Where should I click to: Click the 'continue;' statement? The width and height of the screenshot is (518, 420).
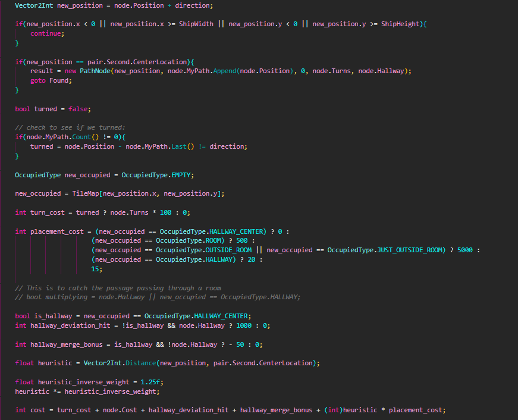[47, 33]
